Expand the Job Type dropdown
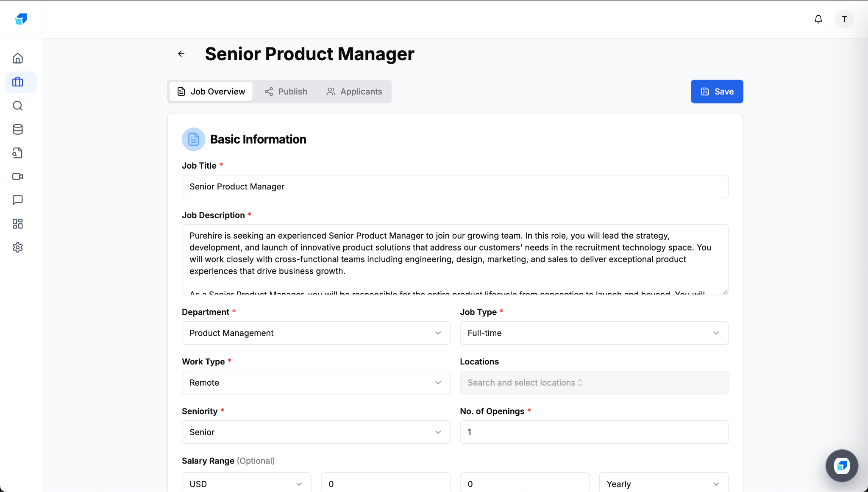 coord(593,333)
